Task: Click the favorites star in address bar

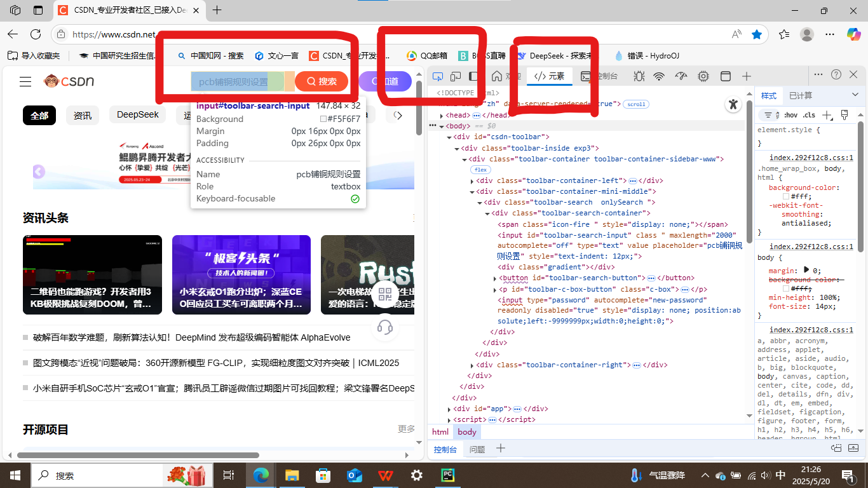Action: tap(757, 34)
